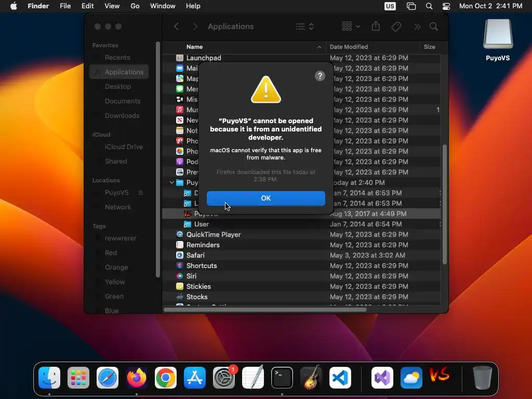This screenshot has width=532, height=399.
Task: Open App Store from the Dock
Action: click(x=195, y=378)
